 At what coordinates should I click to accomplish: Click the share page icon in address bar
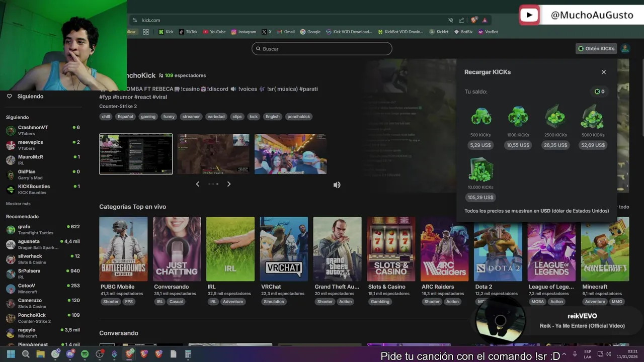click(461, 20)
